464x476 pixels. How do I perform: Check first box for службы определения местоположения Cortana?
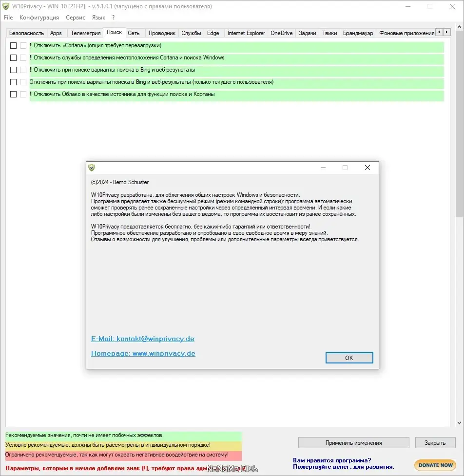click(13, 57)
